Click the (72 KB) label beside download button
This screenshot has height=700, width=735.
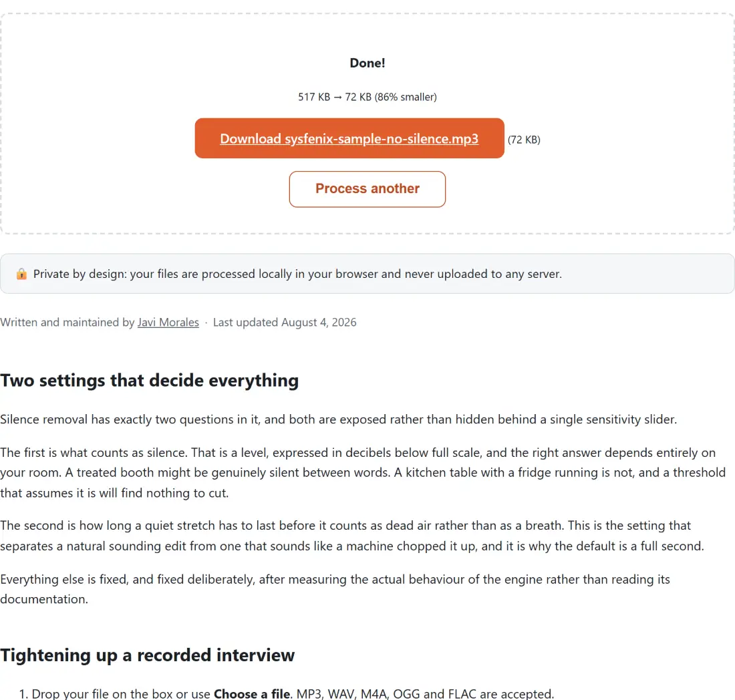524,140
